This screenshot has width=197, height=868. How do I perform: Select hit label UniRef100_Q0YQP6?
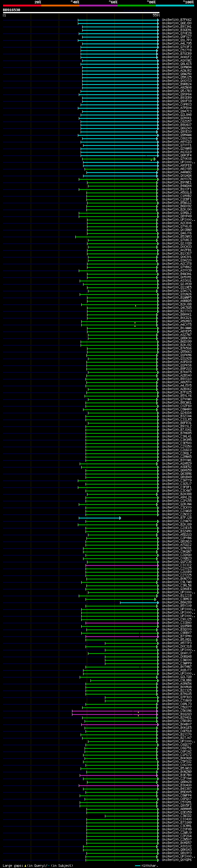coord(177,860)
